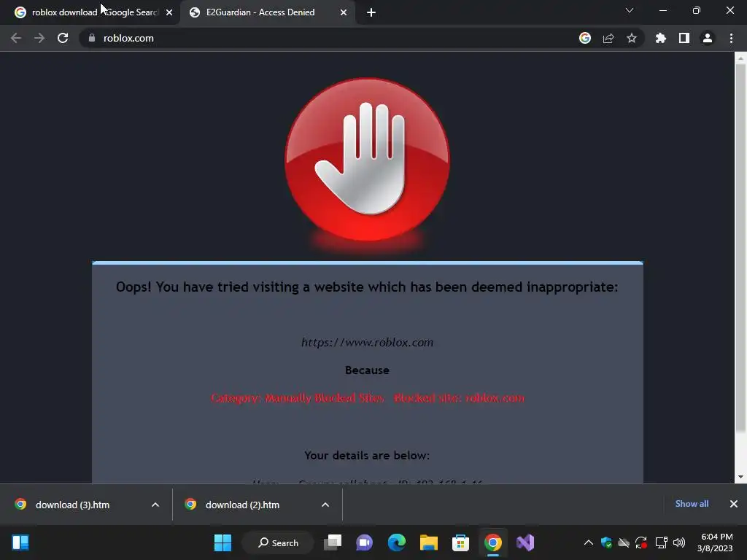Open the Extensions puzzle icon
The image size is (747, 560).
661,38
